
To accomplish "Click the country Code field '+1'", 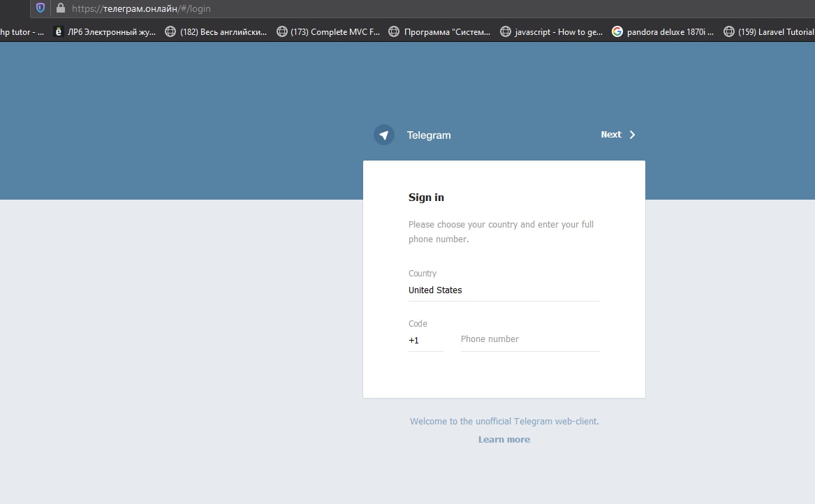I will click(x=426, y=341).
